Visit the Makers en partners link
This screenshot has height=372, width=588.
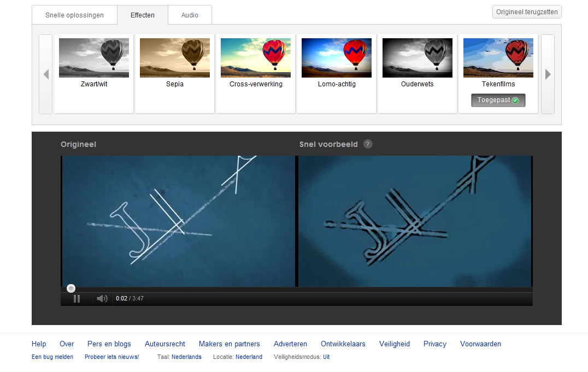coord(229,344)
